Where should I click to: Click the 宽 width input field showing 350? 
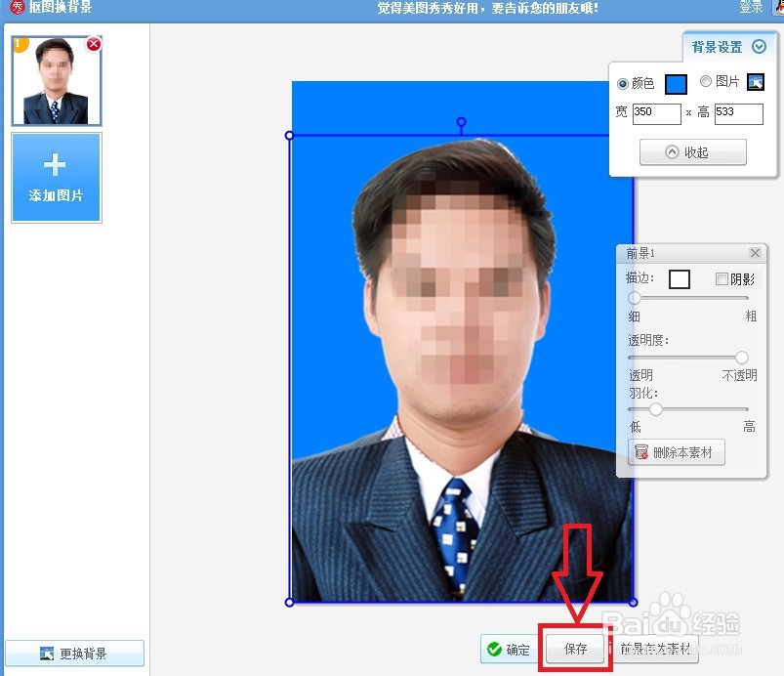coord(656,113)
